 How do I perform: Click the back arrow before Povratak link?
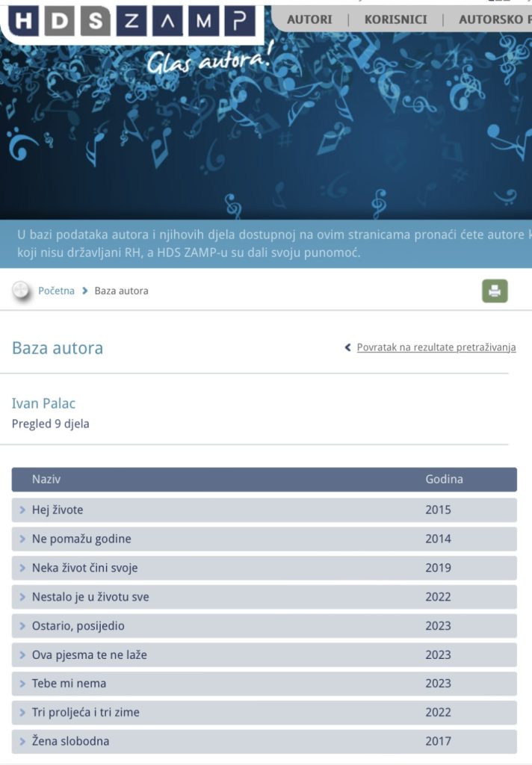point(347,347)
